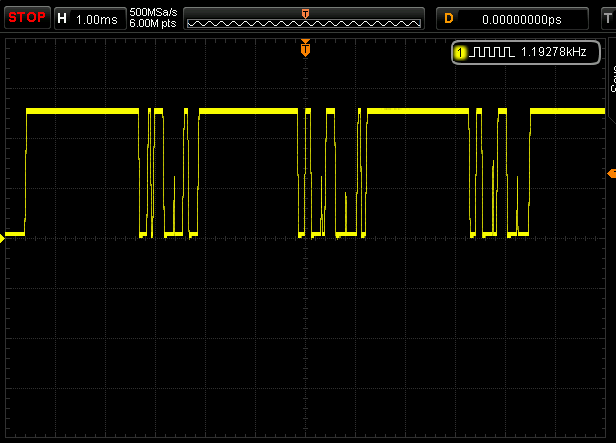The height and width of the screenshot is (443, 616).
Task: Click the first long high pulse of the waveform
Action: [x=82, y=110]
